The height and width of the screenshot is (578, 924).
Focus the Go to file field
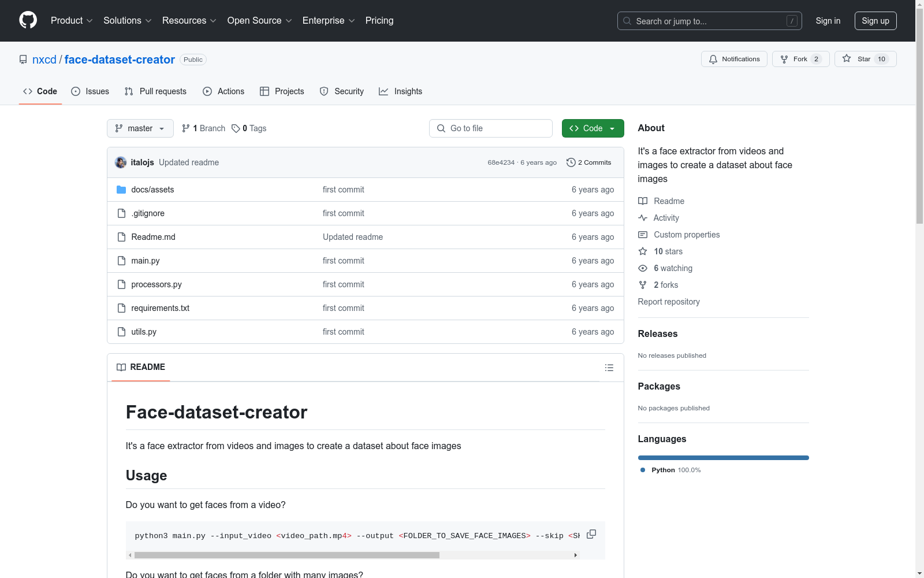pyautogui.click(x=491, y=128)
